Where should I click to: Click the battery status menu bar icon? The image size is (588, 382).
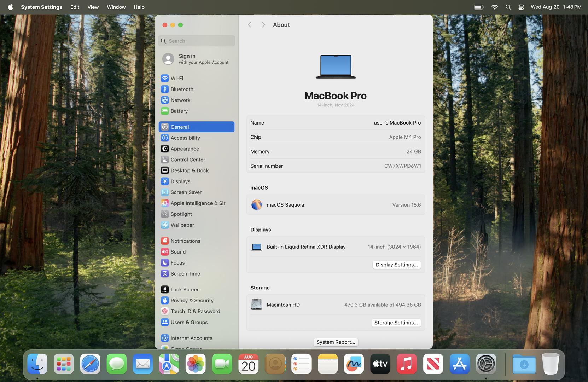pyautogui.click(x=479, y=7)
